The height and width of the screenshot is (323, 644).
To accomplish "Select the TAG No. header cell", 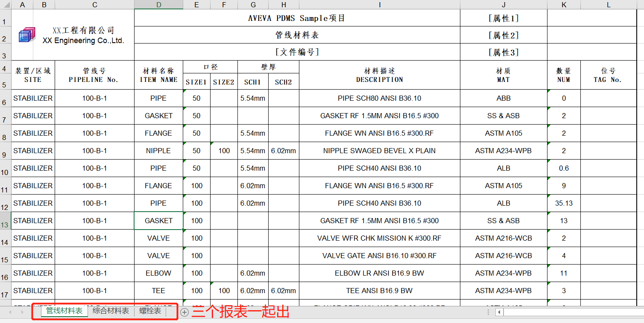I will [608, 75].
